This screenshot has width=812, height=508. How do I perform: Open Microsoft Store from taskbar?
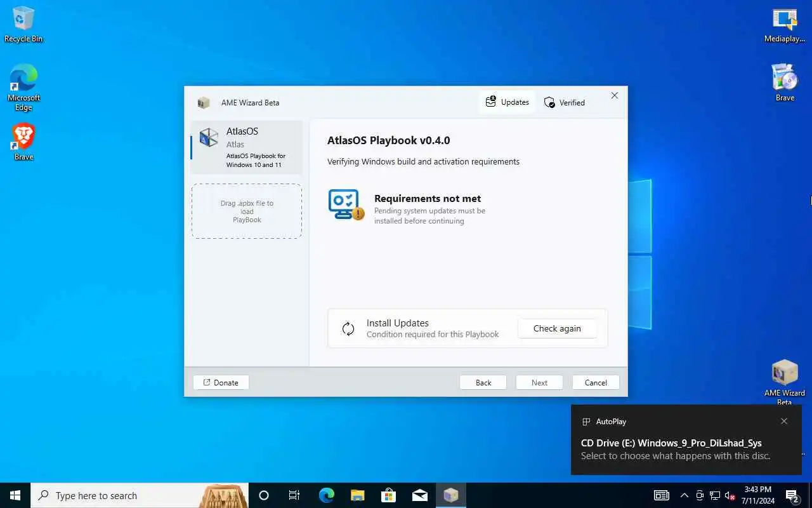[388, 495]
